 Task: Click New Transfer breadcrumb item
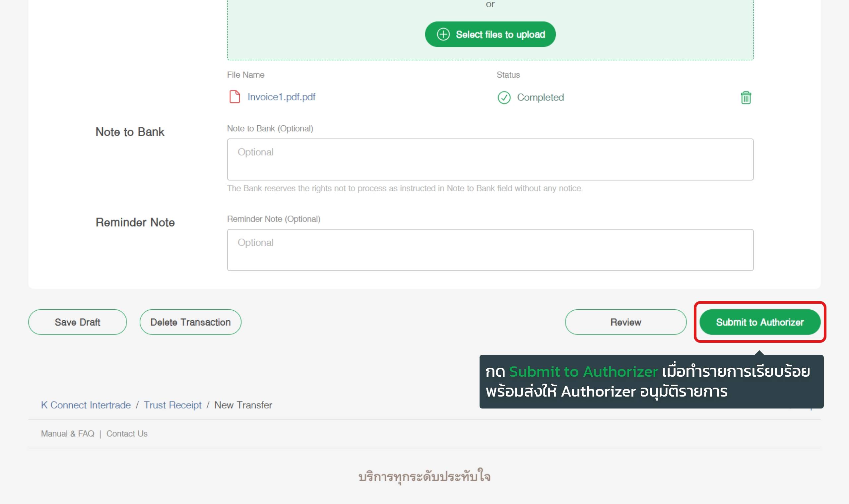click(x=243, y=405)
